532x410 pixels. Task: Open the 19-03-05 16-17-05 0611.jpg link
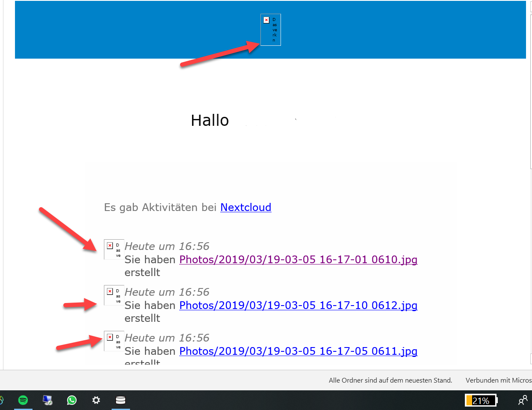298,351
